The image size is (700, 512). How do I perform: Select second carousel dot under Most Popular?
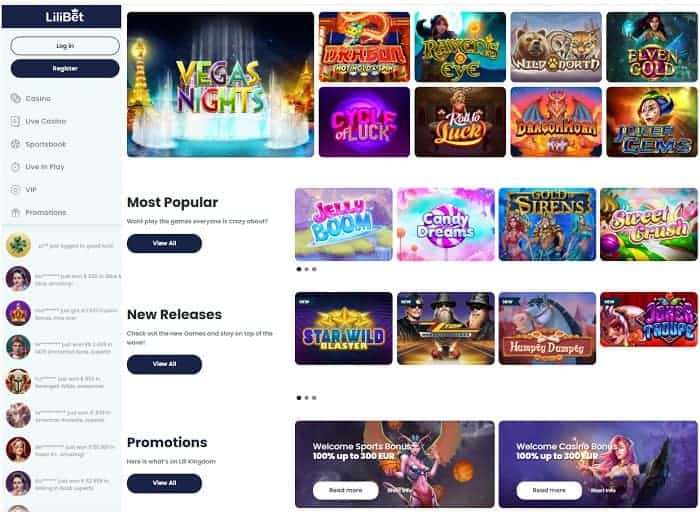click(307, 269)
